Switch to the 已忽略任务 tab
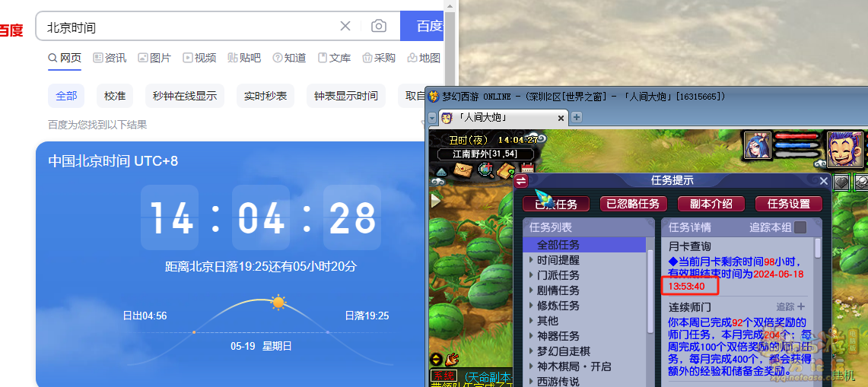The image size is (868, 387). pyautogui.click(x=633, y=204)
